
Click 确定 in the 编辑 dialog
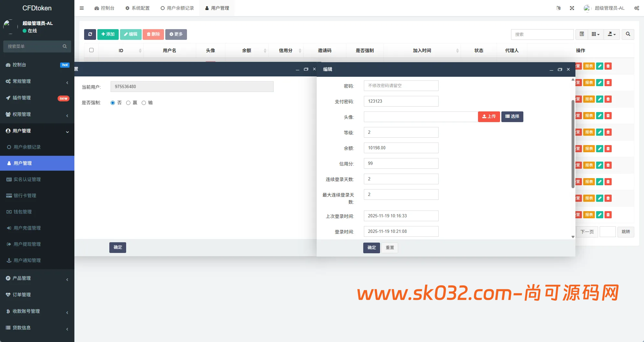(x=372, y=248)
